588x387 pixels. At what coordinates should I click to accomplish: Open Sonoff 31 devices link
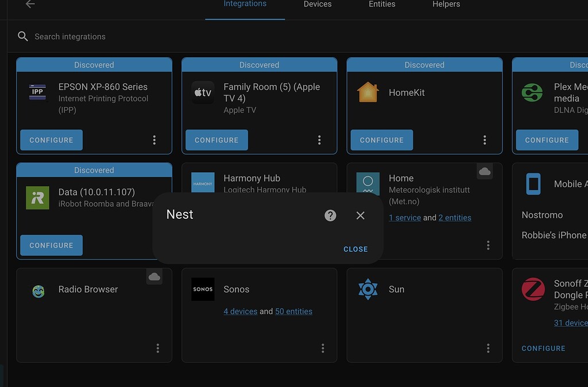click(x=571, y=323)
